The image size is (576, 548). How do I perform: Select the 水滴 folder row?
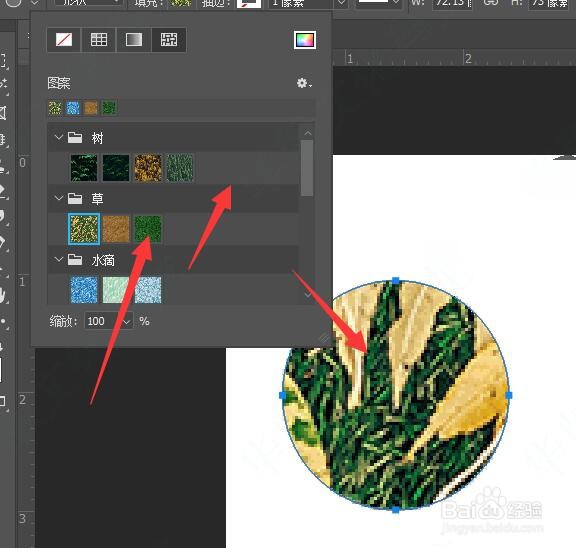point(173,260)
